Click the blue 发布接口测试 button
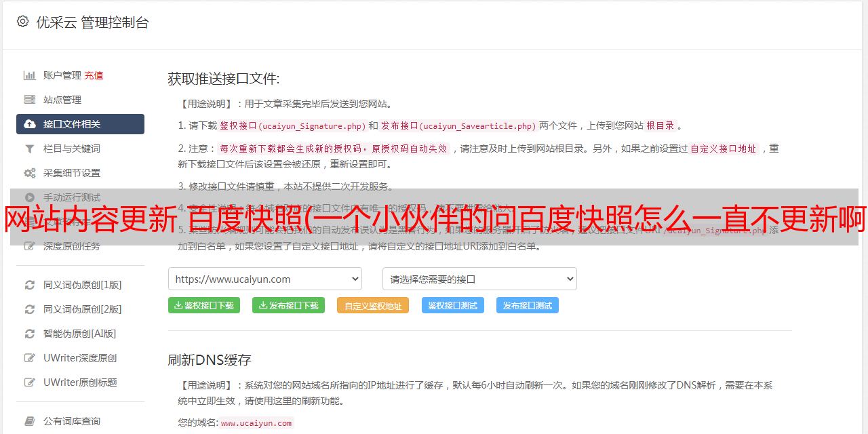 point(528,305)
